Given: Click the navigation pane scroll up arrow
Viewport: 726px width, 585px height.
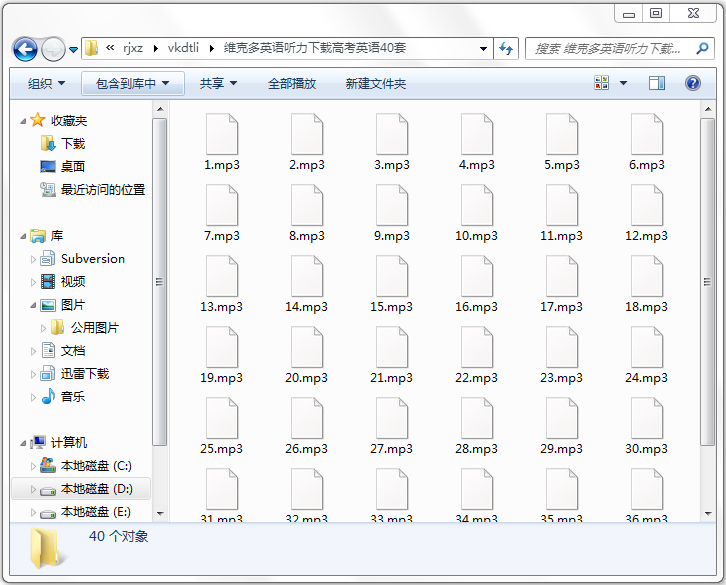Looking at the screenshot, I should [160, 109].
